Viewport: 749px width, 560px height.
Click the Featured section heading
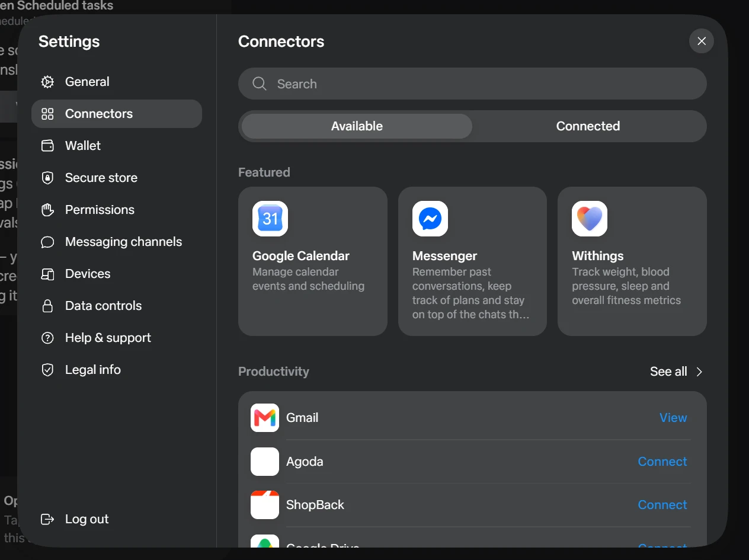point(264,172)
